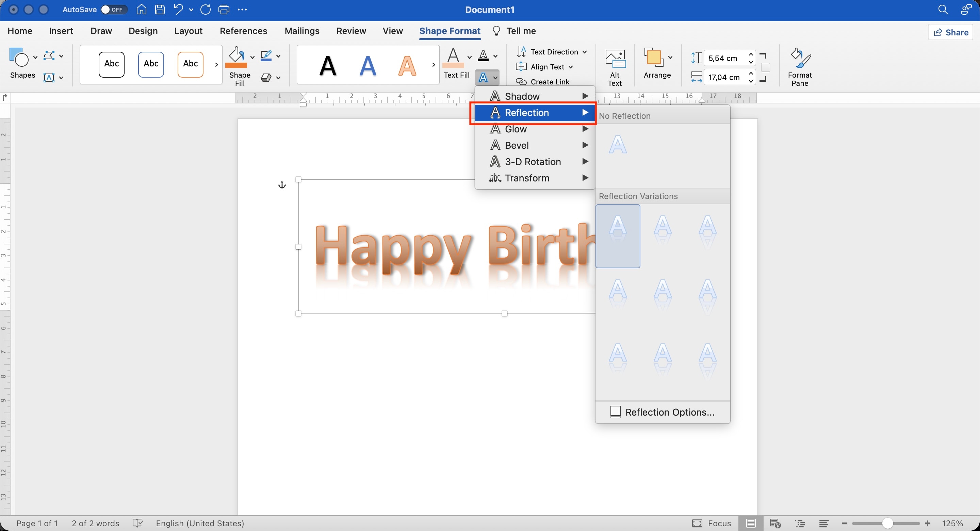Click the Alt Text icon

pos(615,59)
